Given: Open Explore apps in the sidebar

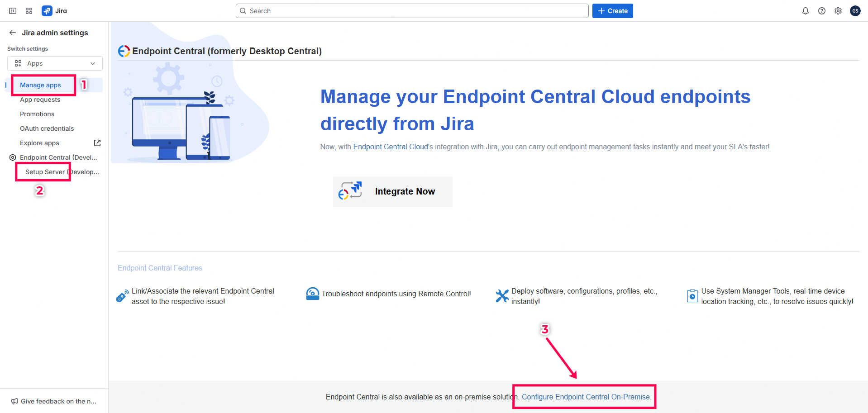Looking at the screenshot, I should tap(39, 143).
